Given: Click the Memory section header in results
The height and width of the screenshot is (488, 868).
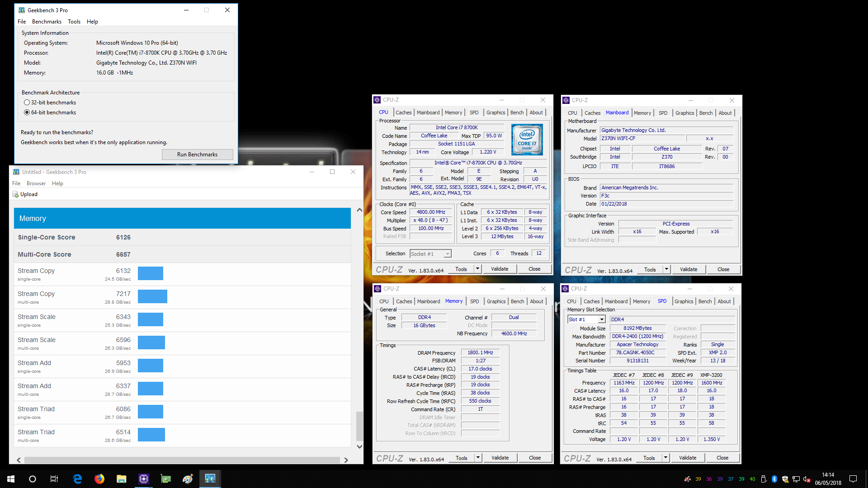Looking at the screenshot, I should pos(182,218).
